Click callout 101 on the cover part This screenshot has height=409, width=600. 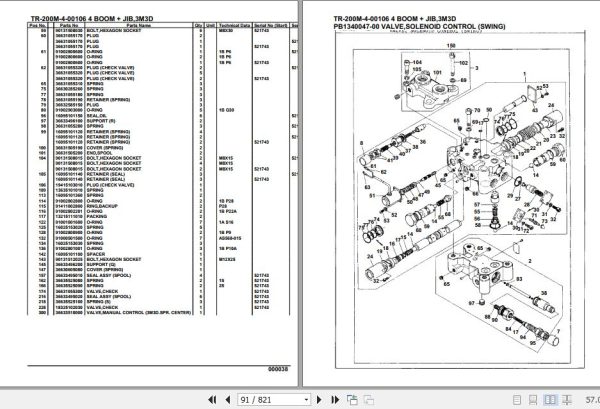coord(437,72)
